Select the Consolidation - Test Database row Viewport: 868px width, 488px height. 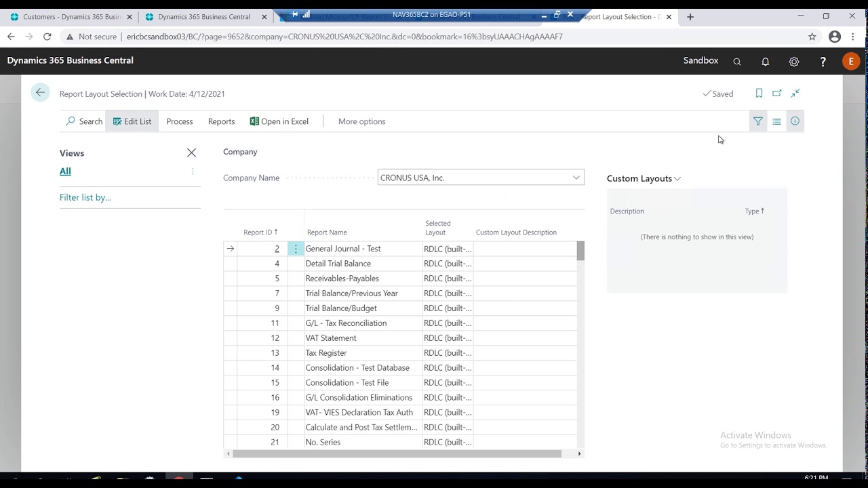click(400, 368)
